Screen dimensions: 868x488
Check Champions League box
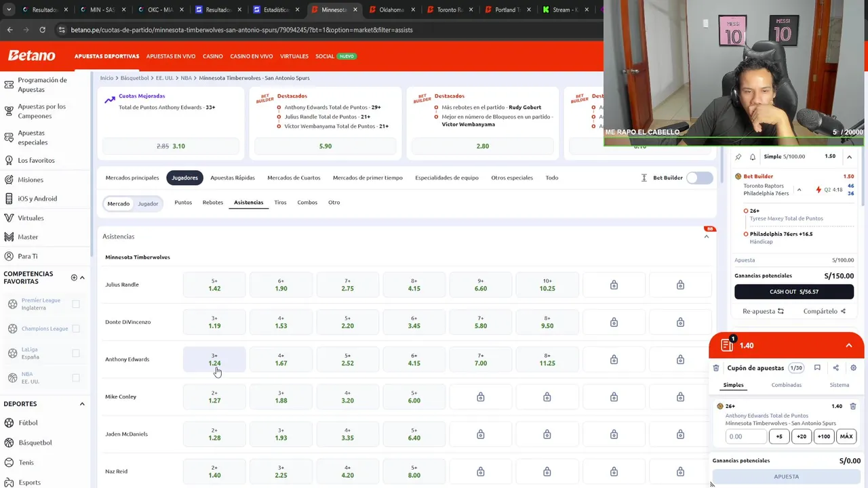tap(76, 329)
